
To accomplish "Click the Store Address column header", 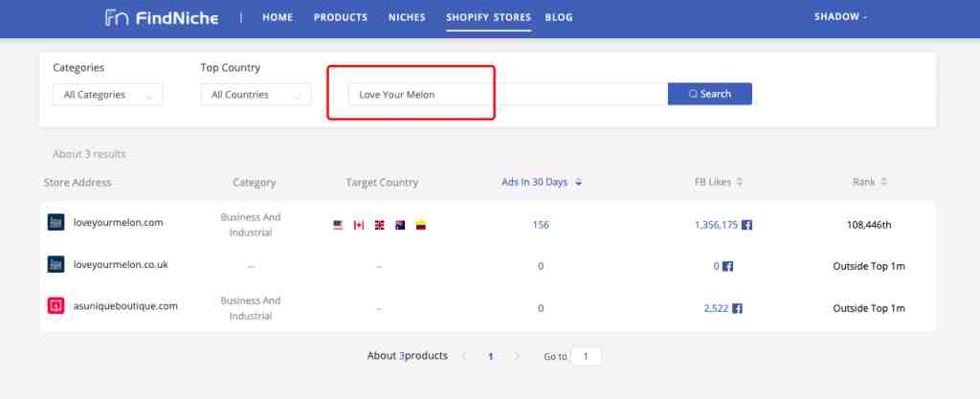I will pos(78,183).
